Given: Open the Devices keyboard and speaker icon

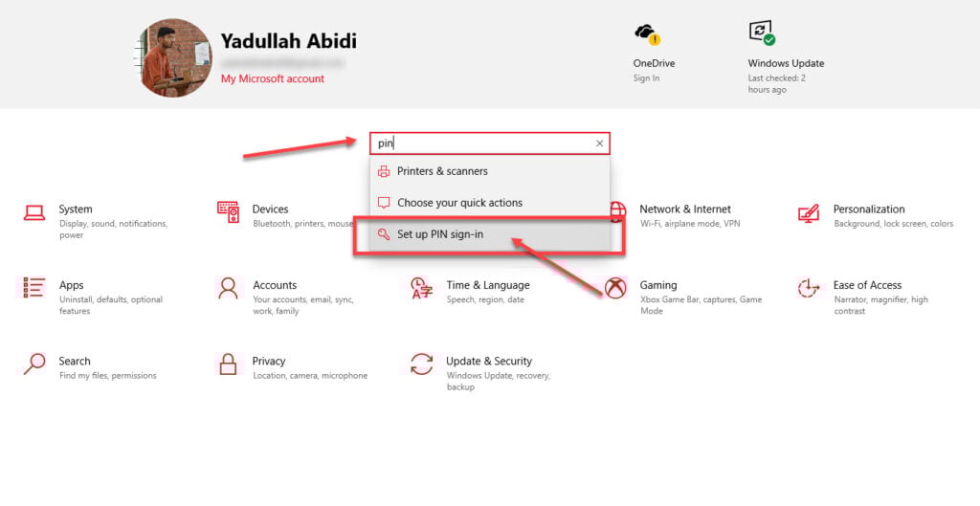Looking at the screenshot, I should 228,212.
